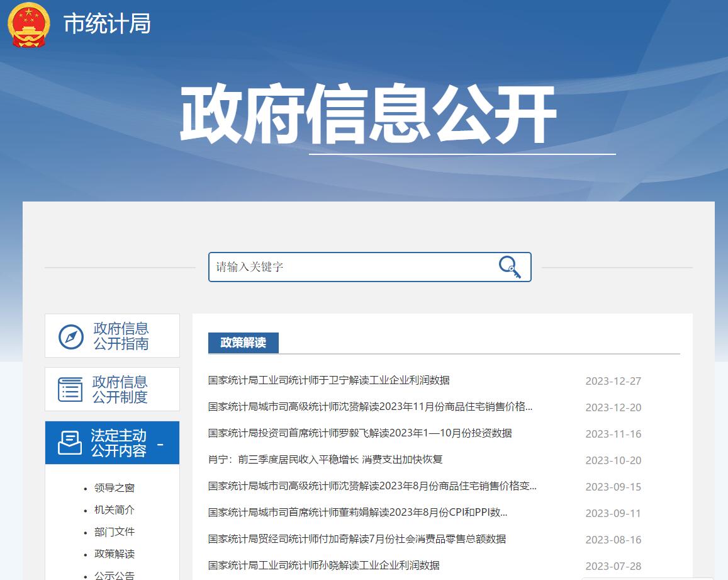This screenshot has width=728, height=580.
Task: Click the national emblem logo
Action: coord(29,25)
